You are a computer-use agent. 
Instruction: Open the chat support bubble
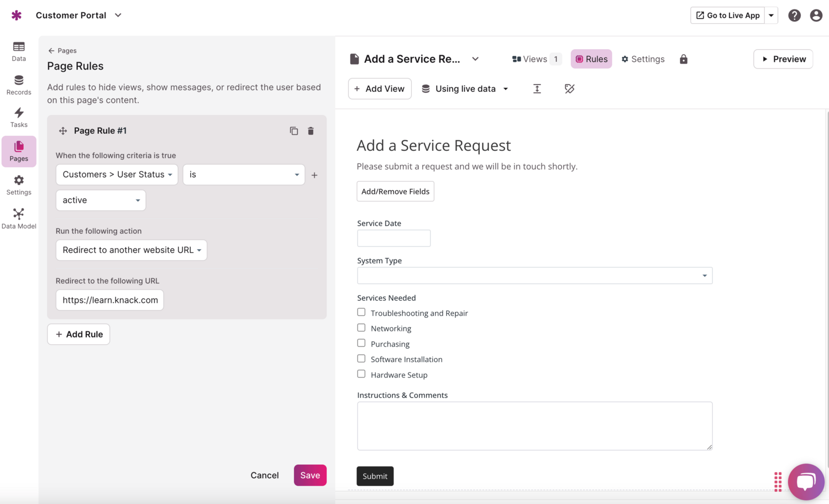(806, 481)
